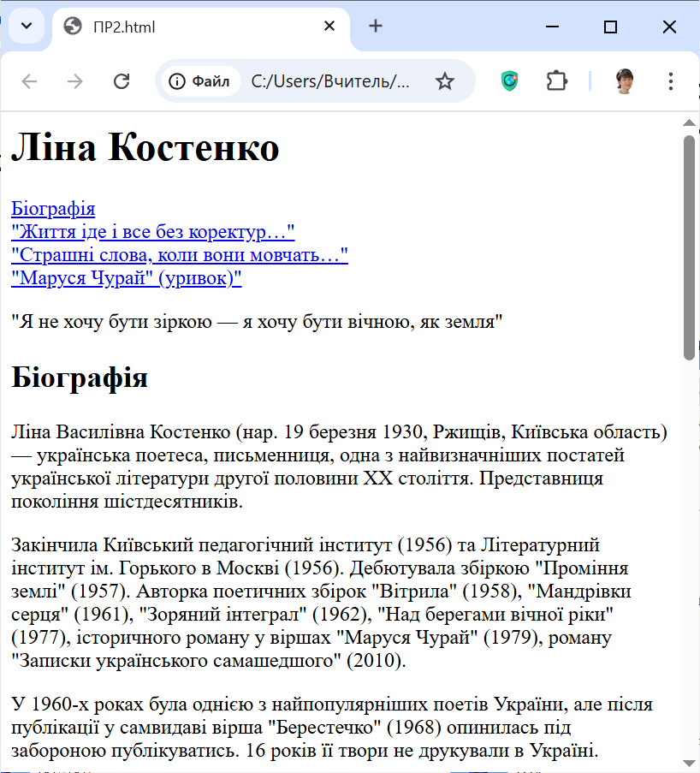Open "Життя іде і все без коректур…" link

click(152, 232)
